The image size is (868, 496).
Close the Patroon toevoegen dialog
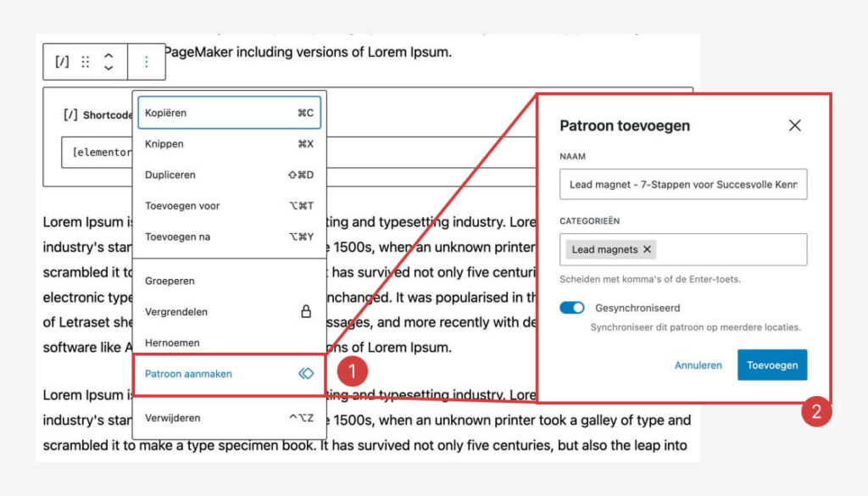pyautogui.click(x=794, y=125)
